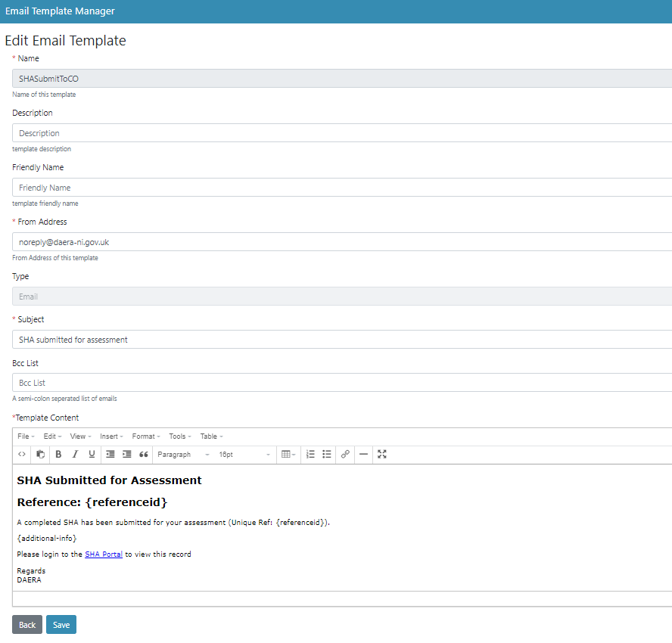Insert a blockquote
The image size is (672, 643).
(144, 455)
